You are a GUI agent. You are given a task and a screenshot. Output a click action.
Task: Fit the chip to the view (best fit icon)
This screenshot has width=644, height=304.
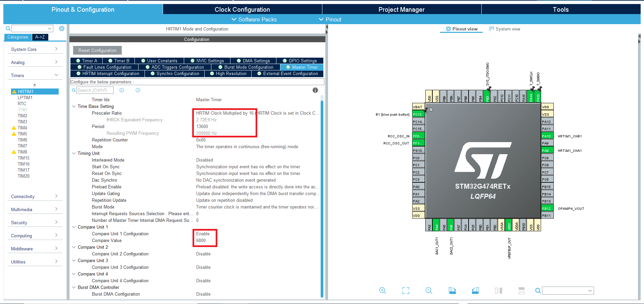pos(406,291)
